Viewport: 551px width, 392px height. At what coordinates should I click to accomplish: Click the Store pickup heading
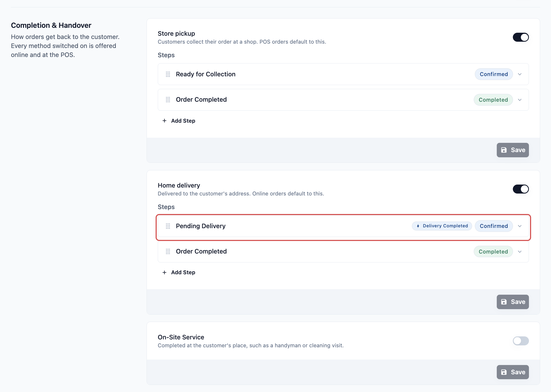[x=176, y=34]
